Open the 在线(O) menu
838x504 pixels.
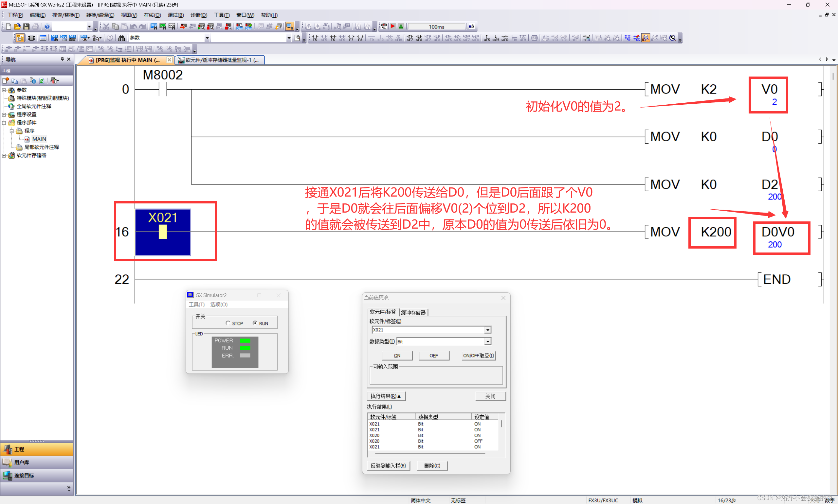[152, 15]
